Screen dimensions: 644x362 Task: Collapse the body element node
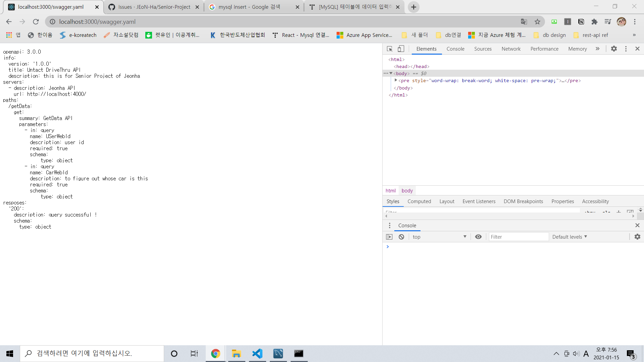pos(391,73)
